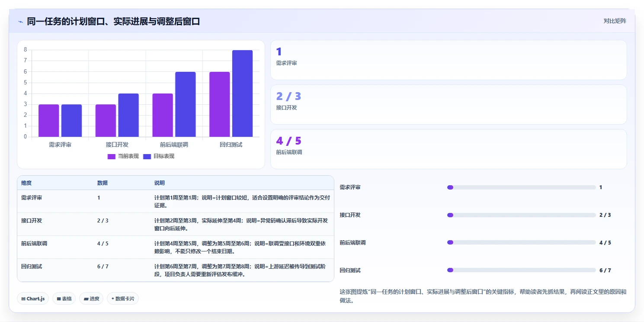Click the 对比矩阵 label in the header
The image size is (644, 322).
click(x=615, y=21)
